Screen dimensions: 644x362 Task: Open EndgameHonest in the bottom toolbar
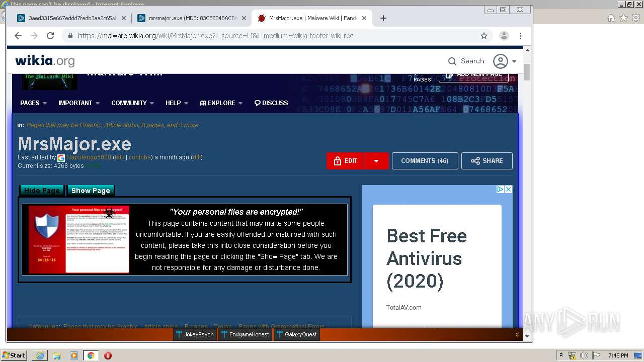click(245, 334)
